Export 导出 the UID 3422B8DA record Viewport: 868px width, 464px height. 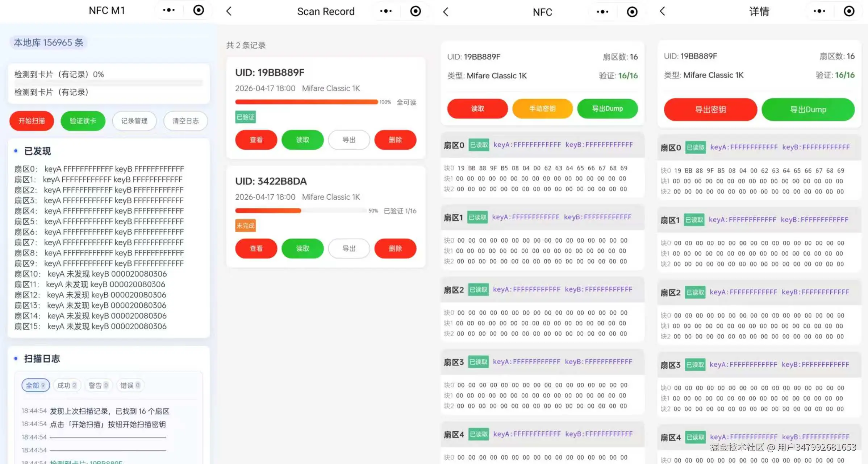pos(349,248)
